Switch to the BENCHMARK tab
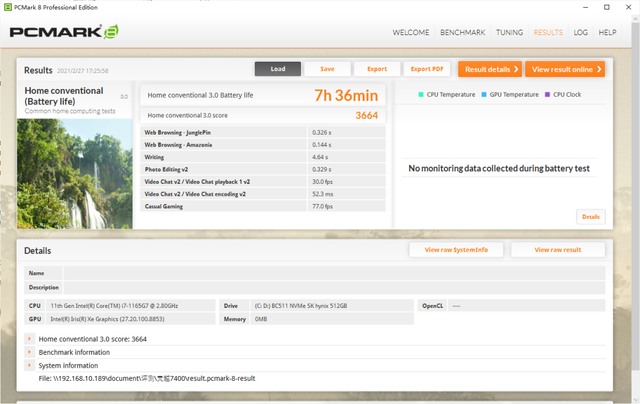This screenshot has height=404, width=640. coord(462,32)
